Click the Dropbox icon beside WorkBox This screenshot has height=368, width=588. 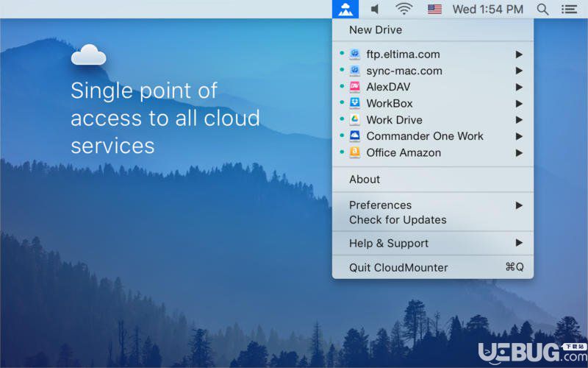(355, 103)
